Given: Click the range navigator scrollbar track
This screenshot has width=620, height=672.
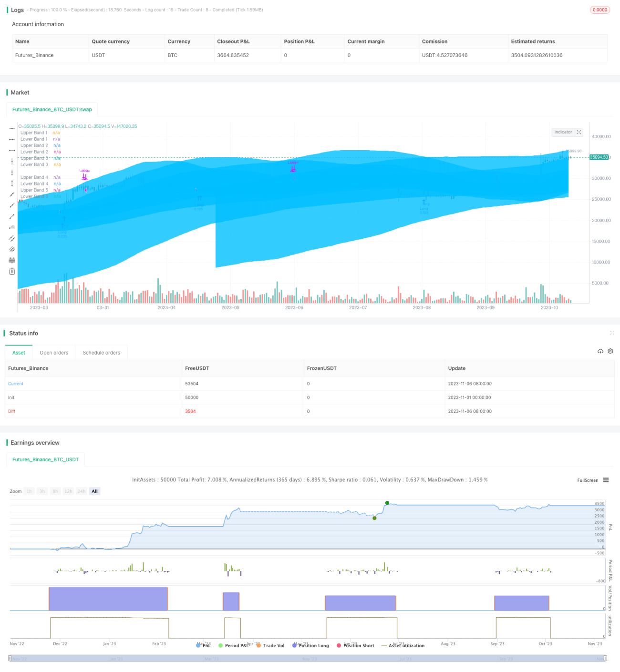Looking at the screenshot, I should point(308,658).
